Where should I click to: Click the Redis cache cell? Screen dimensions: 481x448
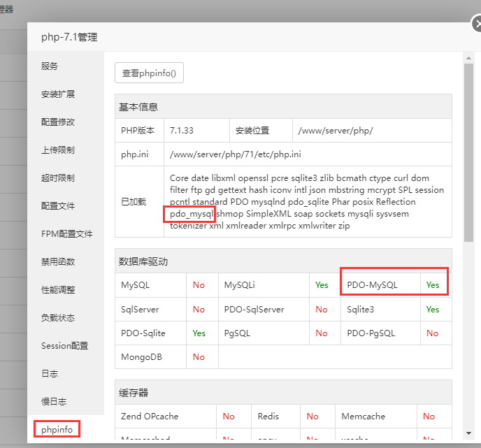coord(275,416)
